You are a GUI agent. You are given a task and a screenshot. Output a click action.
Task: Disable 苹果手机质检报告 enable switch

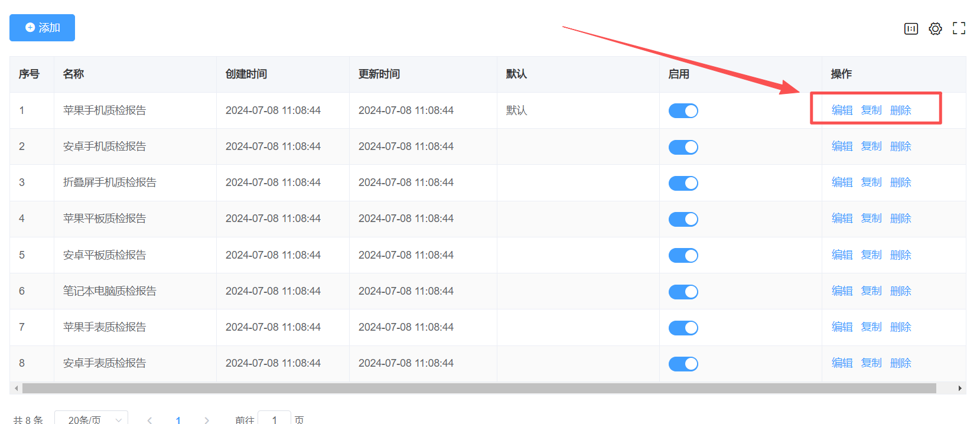coord(683,110)
